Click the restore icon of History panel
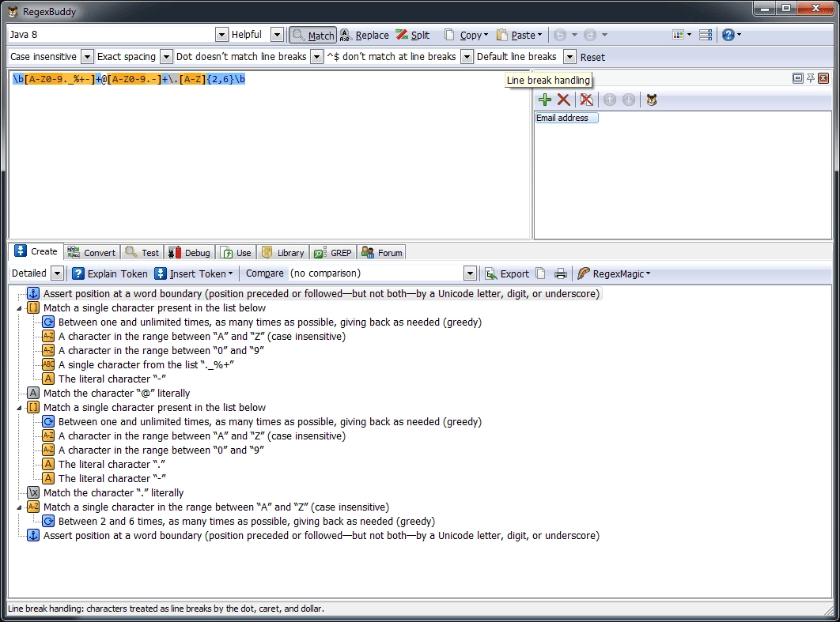Viewport: 840px width, 622px height. [797, 78]
